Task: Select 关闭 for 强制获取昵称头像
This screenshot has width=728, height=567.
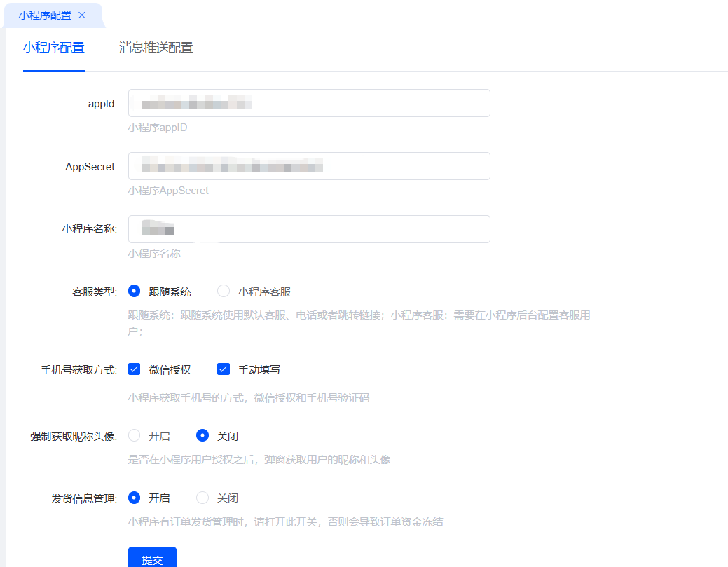Action: tap(202, 436)
